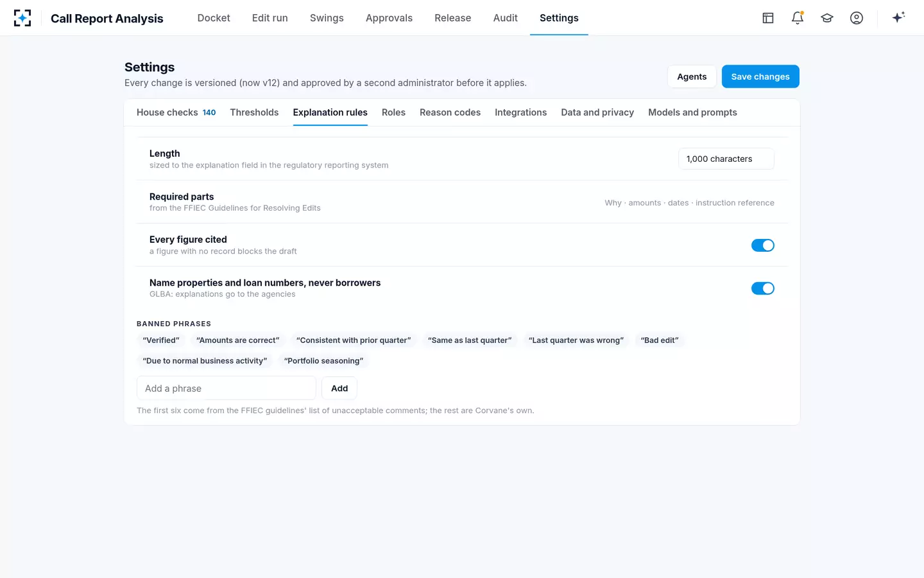Open the Audit page
924x578 pixels.
click(x=506, y=18)
